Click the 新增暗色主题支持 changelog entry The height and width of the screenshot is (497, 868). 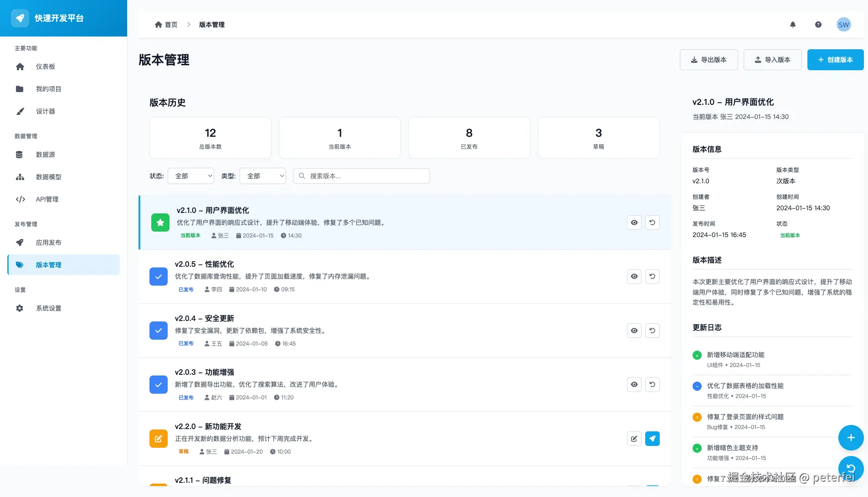coord(773,453)
